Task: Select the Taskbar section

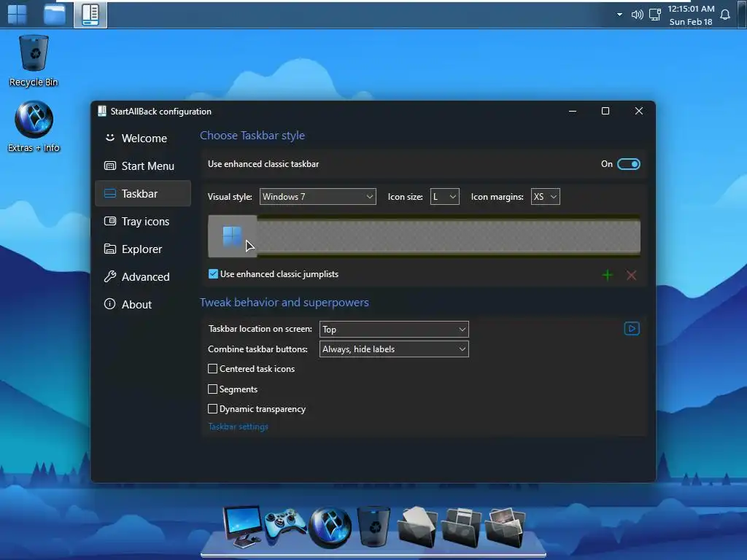Action: [143, 193]
